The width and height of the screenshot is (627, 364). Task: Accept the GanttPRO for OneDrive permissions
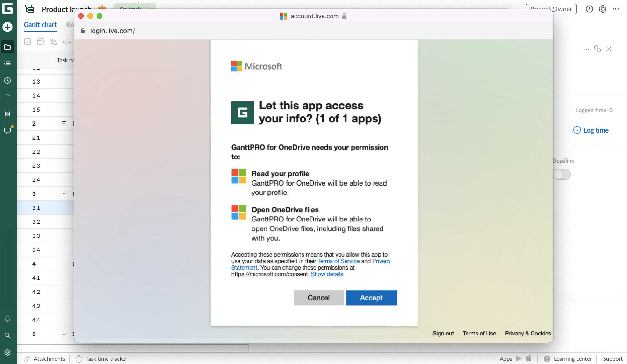371,298
